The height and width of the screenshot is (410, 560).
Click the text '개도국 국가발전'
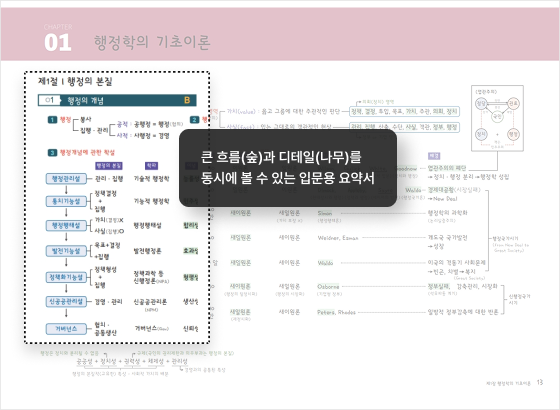coord(448,238)
